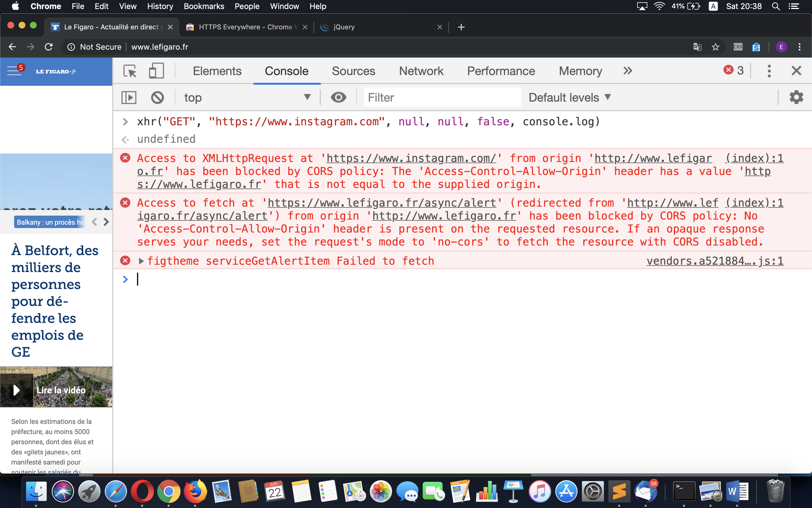Open the View menu
Viewport: 812px width, 508px height.
[x=128, y=6]
